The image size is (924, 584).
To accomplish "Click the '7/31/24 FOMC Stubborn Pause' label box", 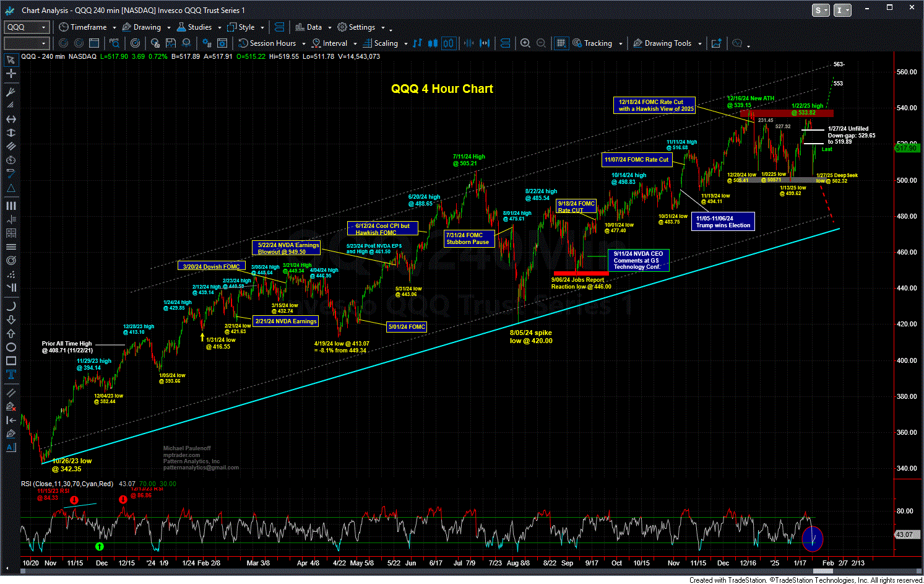I will pyautogui.click(x=469, y=238).
